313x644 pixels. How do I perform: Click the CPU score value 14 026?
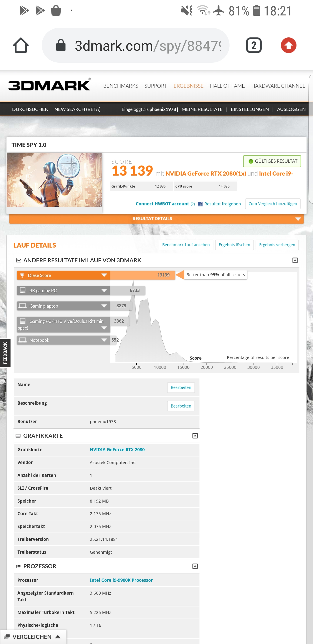(x=224, y=186)
